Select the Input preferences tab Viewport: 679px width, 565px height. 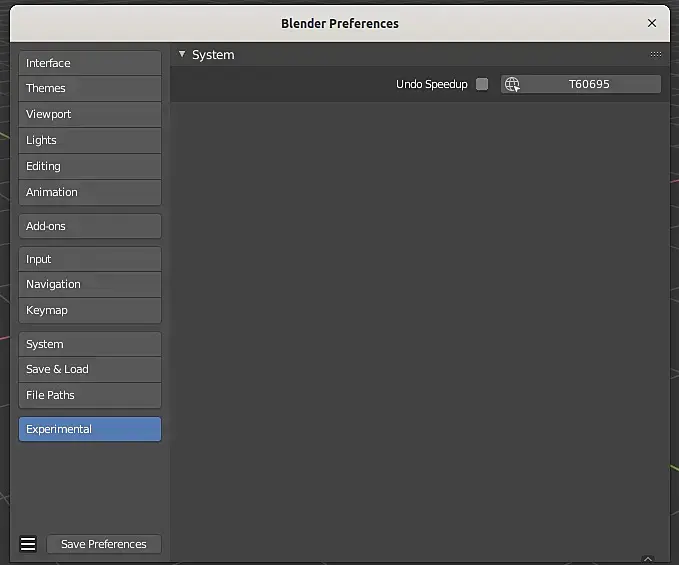[90, 259]
